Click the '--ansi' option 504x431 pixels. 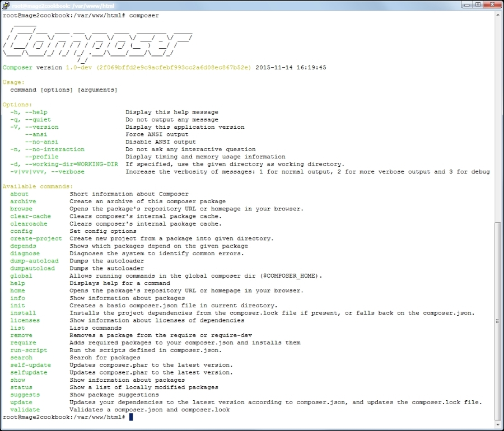pos(36,134)
